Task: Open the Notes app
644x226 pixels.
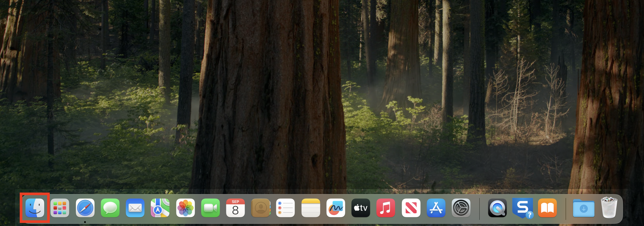Action: pyautogui.click(x=311, y=208)
